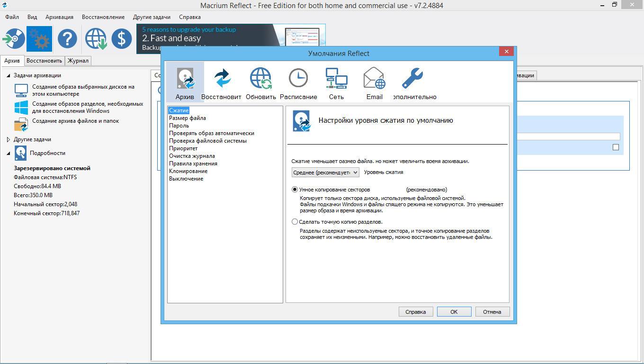Toggle the checkbox in background window panel
The image size is (644, 364).
click(616, 147)
